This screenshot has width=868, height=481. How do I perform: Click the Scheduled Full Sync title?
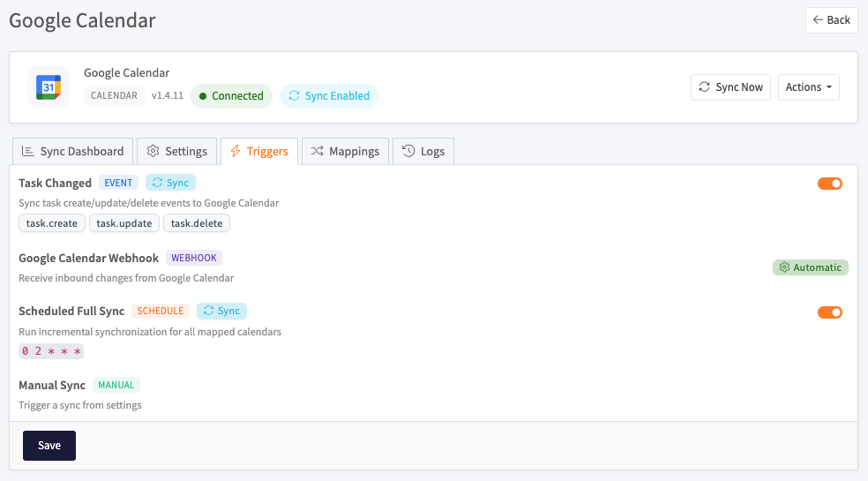coord(71,311)
